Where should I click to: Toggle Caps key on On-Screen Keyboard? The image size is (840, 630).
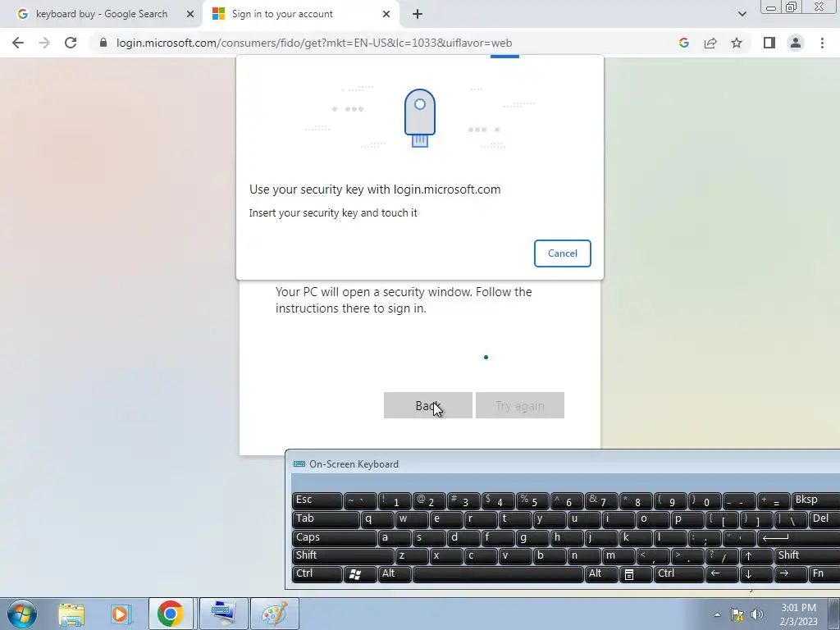point(335,538)
